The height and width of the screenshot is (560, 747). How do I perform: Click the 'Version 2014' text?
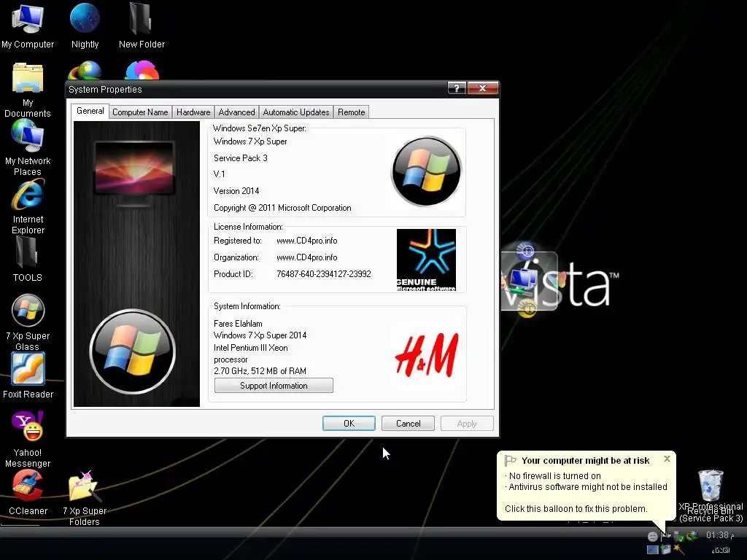236,191
